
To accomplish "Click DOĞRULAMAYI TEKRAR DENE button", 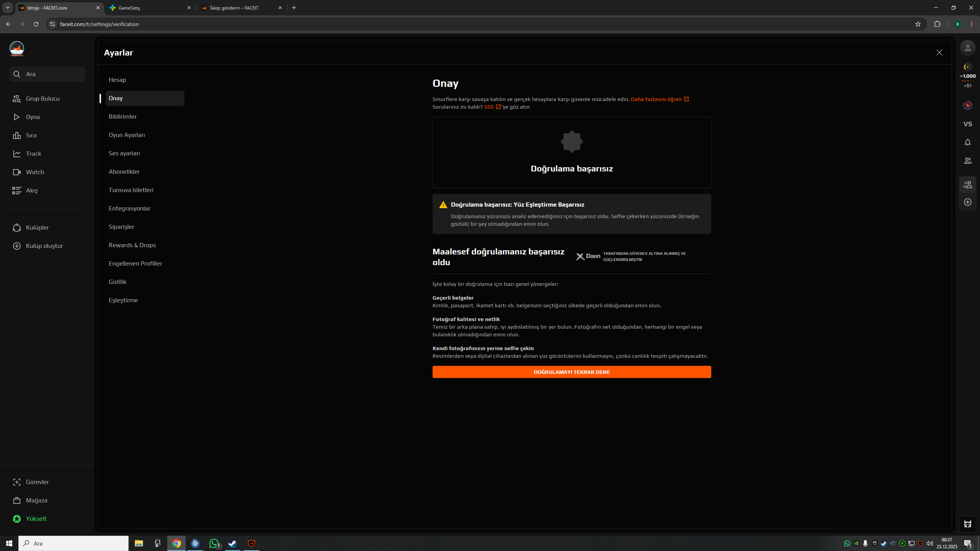I will (x=572, y=372).
